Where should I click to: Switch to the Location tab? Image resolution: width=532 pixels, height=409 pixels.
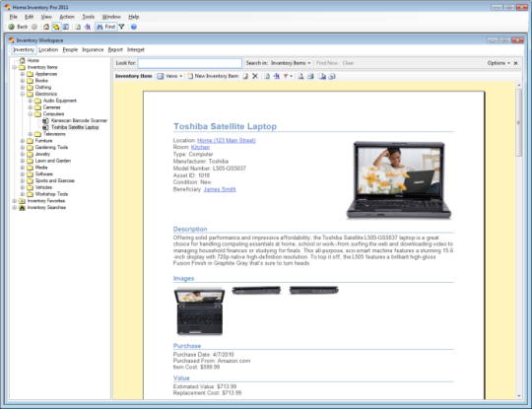(48, 49)
